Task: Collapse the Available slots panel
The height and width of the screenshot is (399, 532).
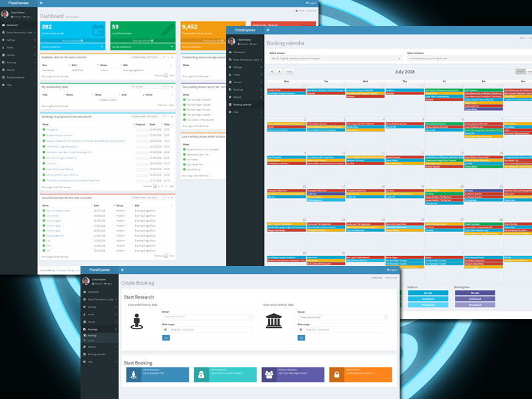Action: coord(168,57)
